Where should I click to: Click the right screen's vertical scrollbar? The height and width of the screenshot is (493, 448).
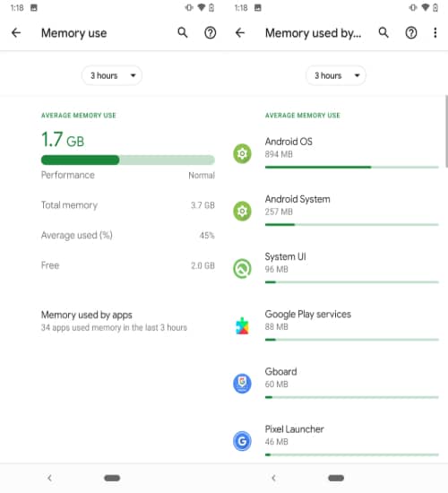pos(446,132)
